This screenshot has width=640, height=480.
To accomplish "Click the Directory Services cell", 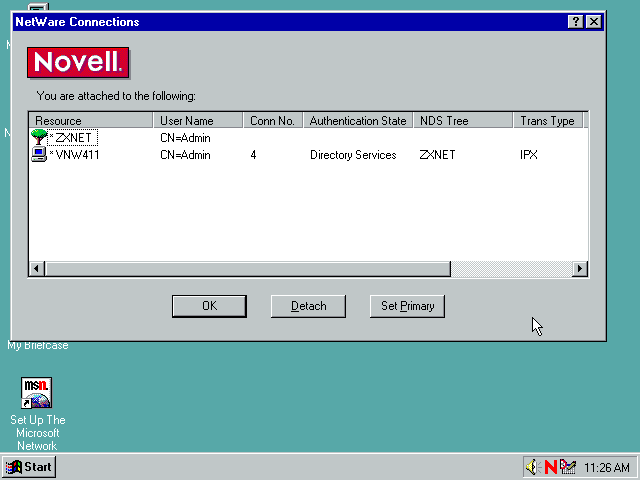I will coord(353,155).
